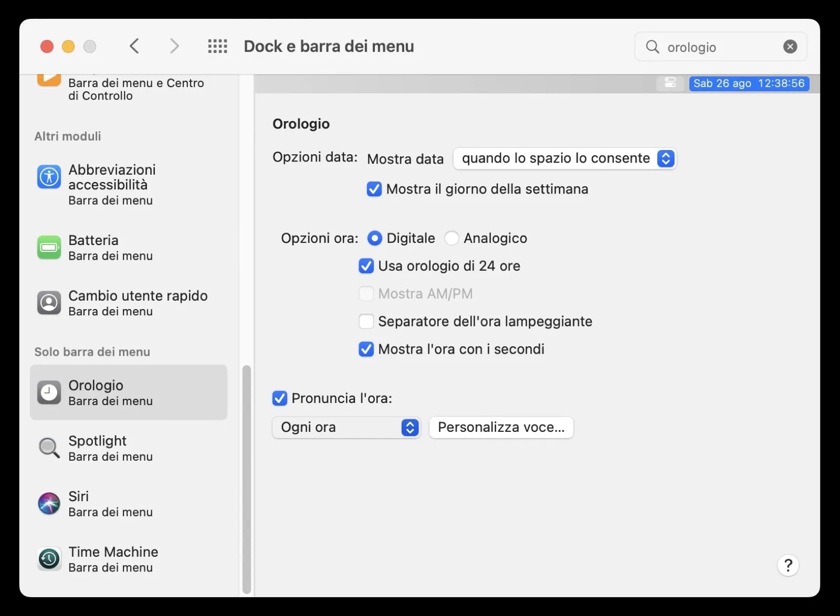Select the Batteria icon in sidebar

(49, 247)
